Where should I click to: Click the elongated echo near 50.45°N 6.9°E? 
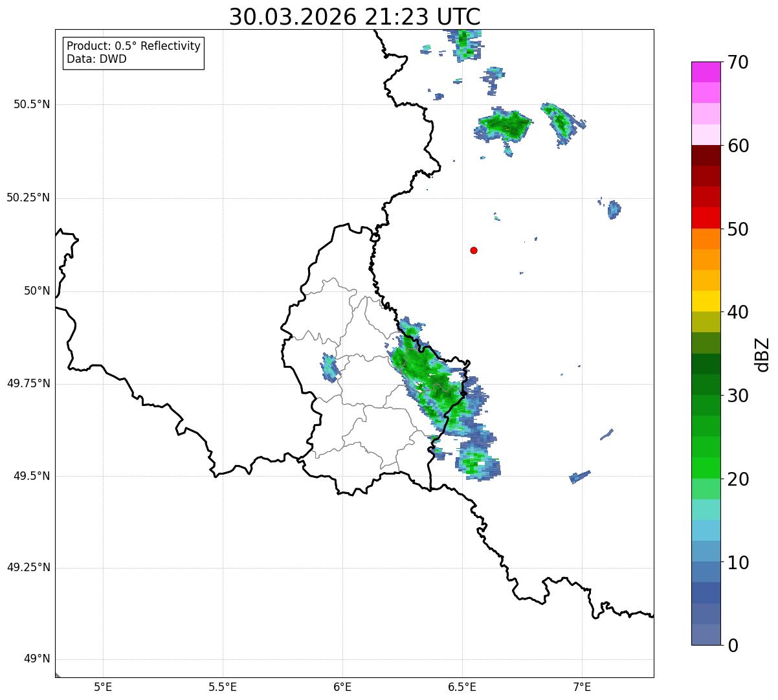[x=562, y=123]
